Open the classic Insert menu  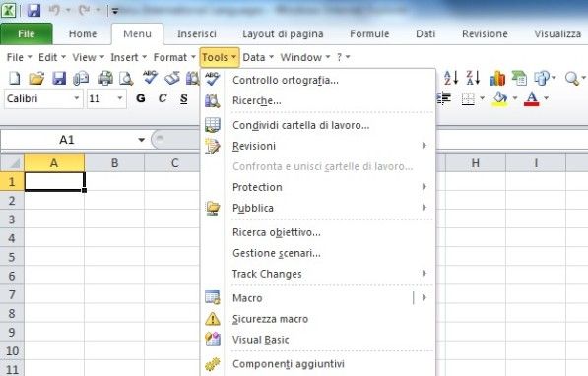tap(128, 57)
